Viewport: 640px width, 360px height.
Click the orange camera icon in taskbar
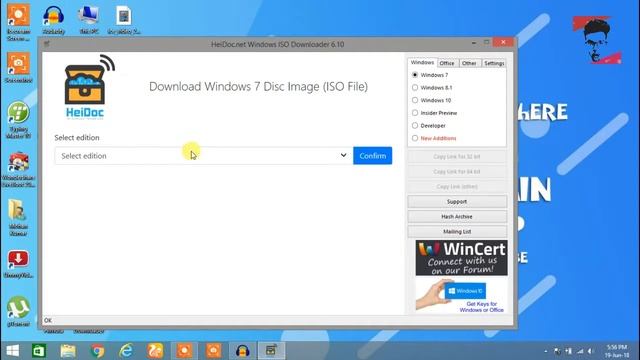(x=213, y=351)
